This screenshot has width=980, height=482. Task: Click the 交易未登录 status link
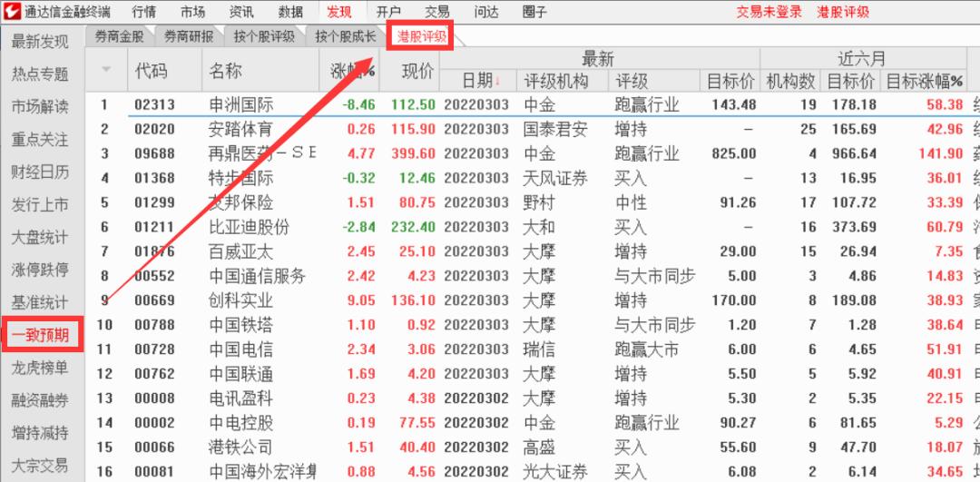[x=769, y=12]
